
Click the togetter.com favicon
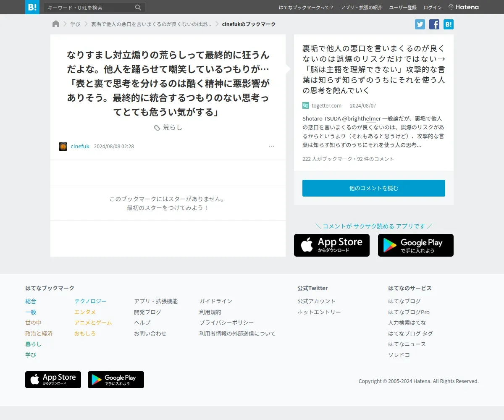[x=306, y=105]
